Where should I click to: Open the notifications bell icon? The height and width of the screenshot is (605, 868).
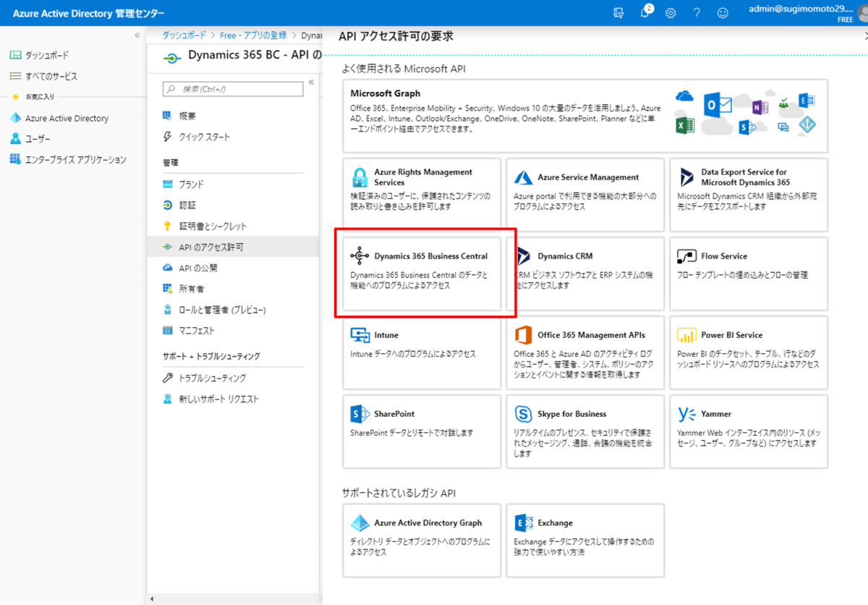[x=645, y=12]
